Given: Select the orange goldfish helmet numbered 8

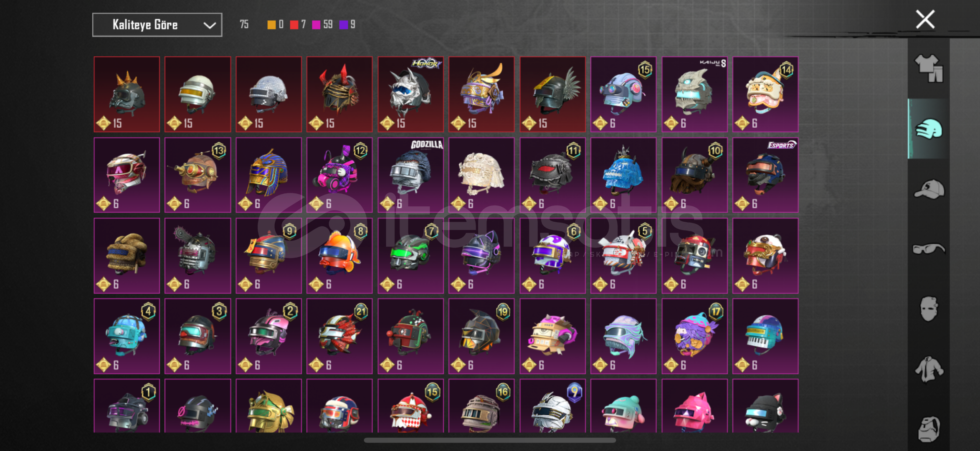Looking at the screenshot, I should pyautogui.click(x=339, y=256).
